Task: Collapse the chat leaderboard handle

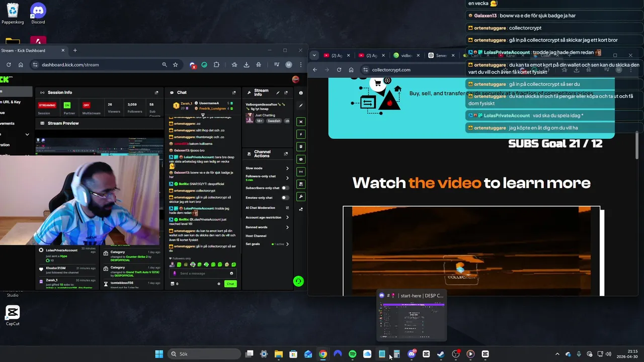Action: tap(203, 115)
